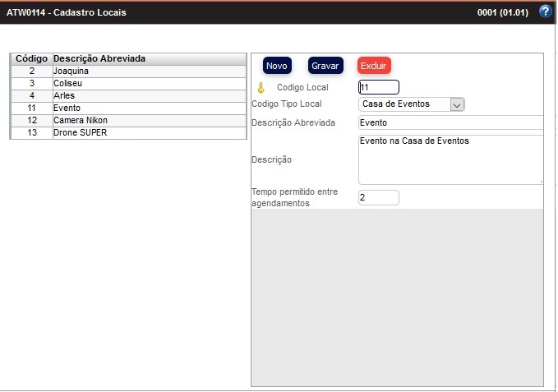Click into the Descrição text area
This screenshot has height=392, width=558.
[x=450, y=159]
